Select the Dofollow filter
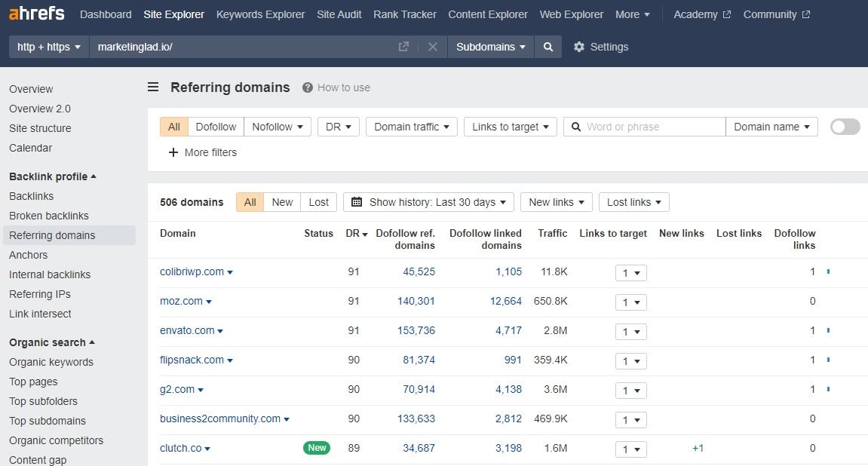The image size is (868, 466). (x=216, y=127)
